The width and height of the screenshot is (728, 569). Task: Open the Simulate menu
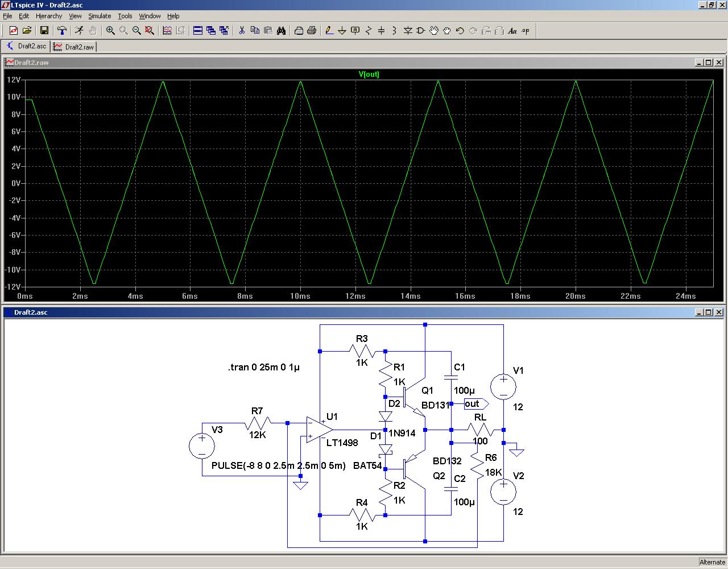point(99,16)
